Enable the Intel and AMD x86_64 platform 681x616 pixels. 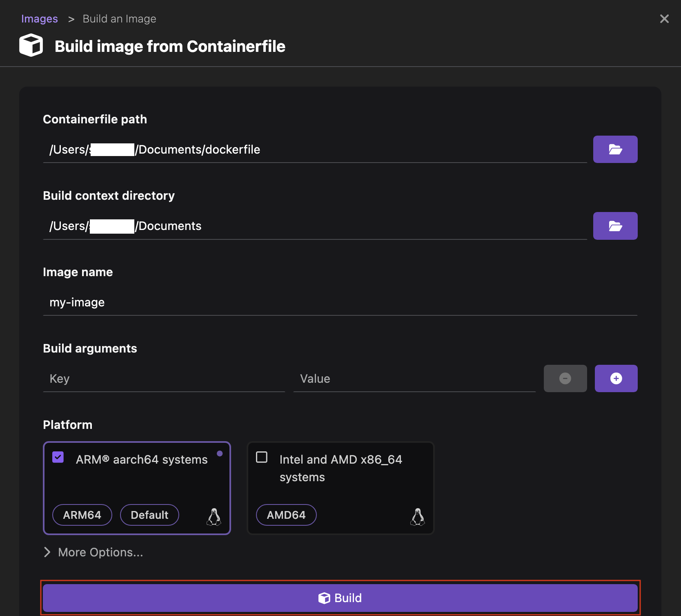point(262,457)
